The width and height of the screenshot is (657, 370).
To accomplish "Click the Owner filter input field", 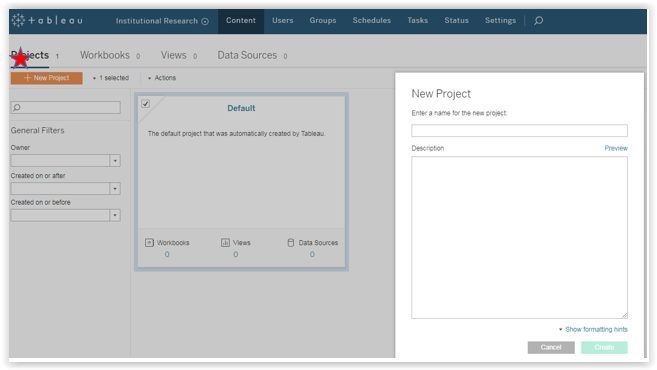I will click(60, 160).
